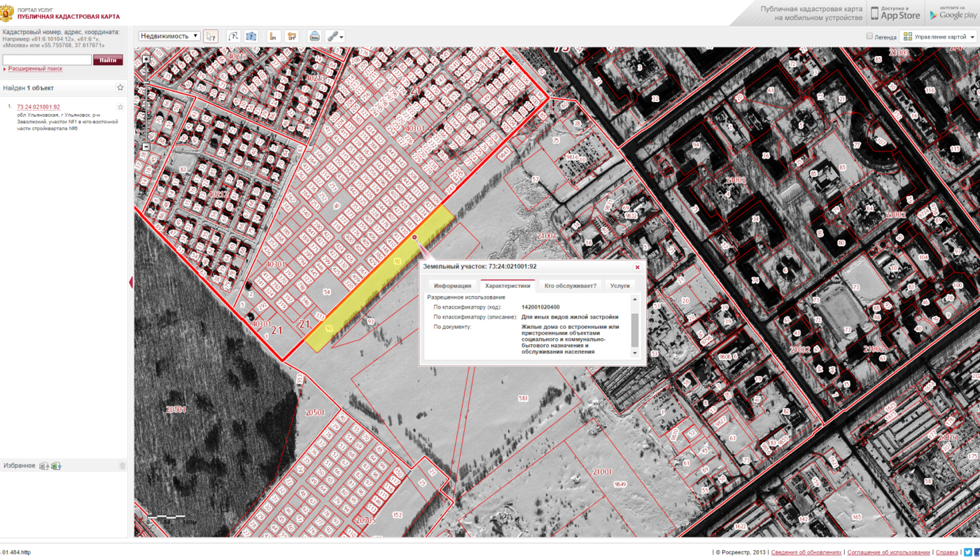This screenshot has height=560, width=980.
Task: Click the map zoom-in plus button
Action: pyautogui.click(x=146, y=59)
